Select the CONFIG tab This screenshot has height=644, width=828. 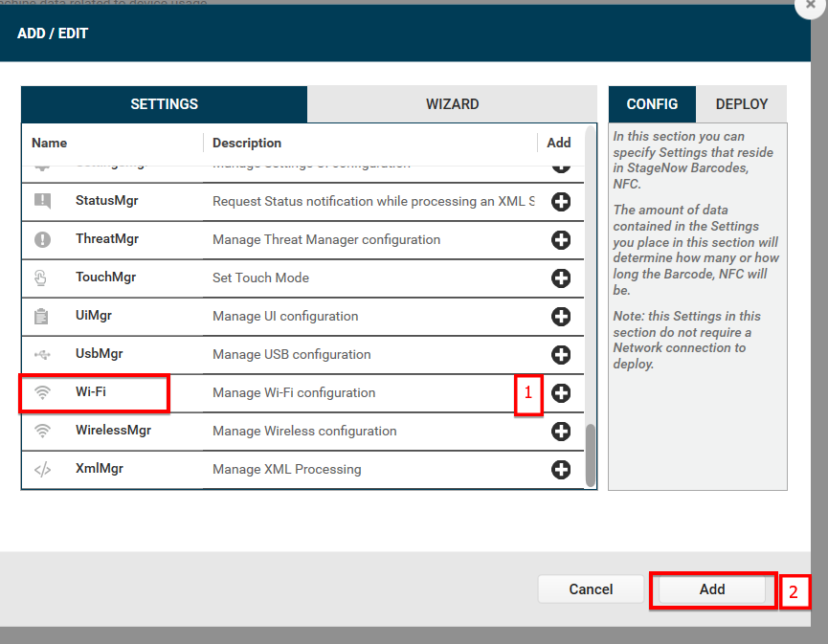[x=652, y=104]
